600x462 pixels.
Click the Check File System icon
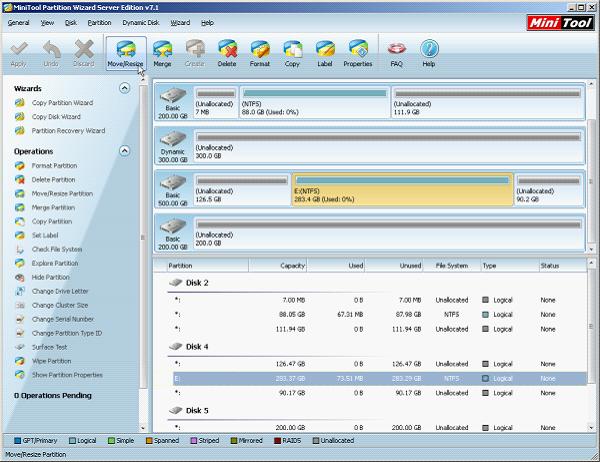pos(20,249)
